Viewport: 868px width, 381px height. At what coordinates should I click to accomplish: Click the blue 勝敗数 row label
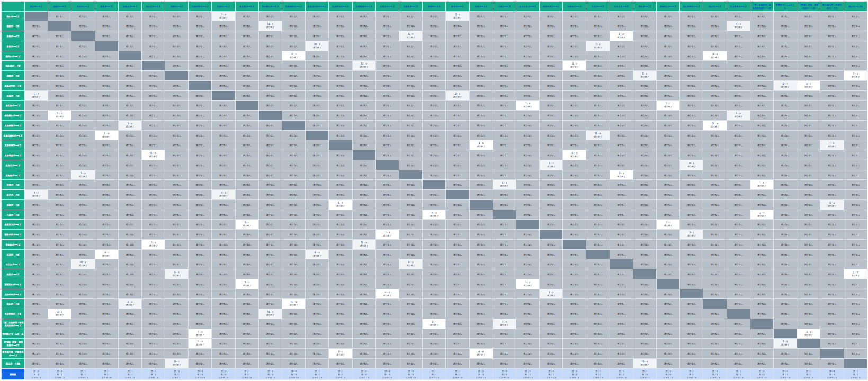[x=13, y=375]
